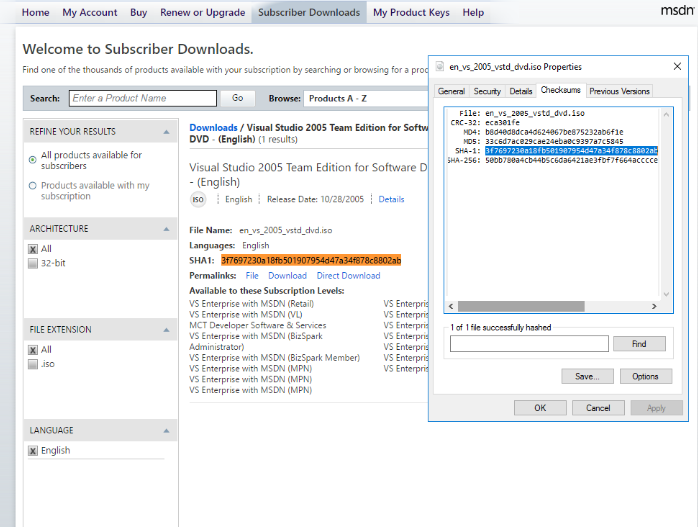
Task: Click the ISO file type icon
Action: [x=198, y=199]
